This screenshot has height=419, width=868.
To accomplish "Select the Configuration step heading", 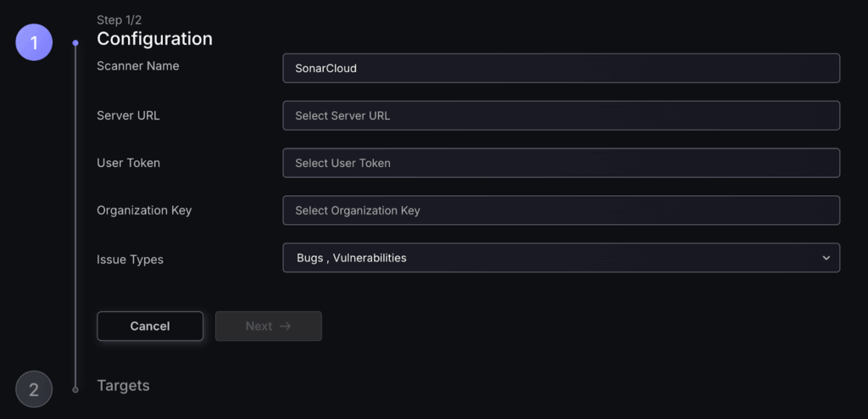I will point(154,39).
